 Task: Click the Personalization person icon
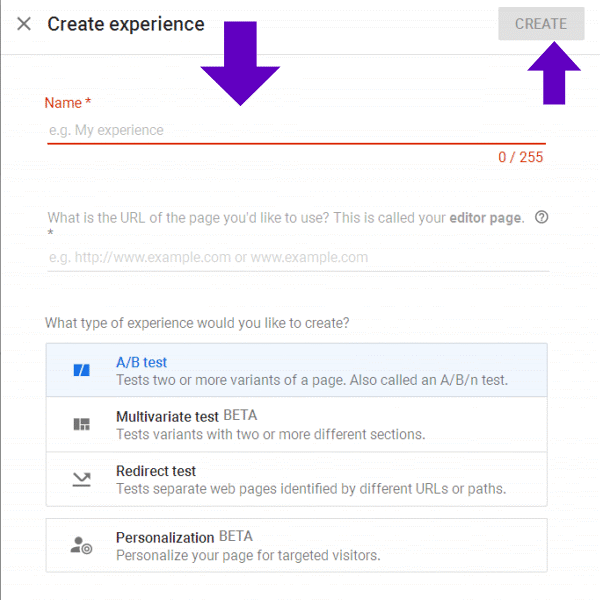pyautogui.click(x=81, y=545)
